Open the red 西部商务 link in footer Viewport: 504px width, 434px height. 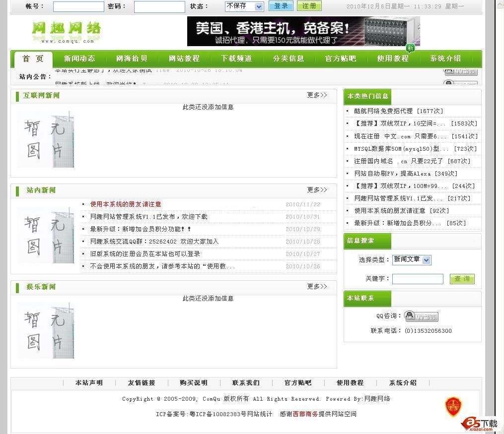pyautogui.click(x=305, y=414)
